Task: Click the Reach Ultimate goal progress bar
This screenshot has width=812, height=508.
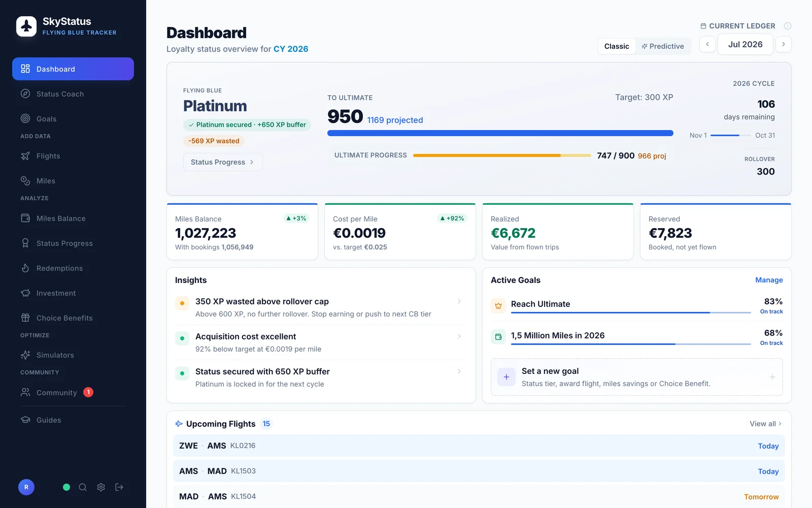Action: pyautogui.click(x=631, y=313)
